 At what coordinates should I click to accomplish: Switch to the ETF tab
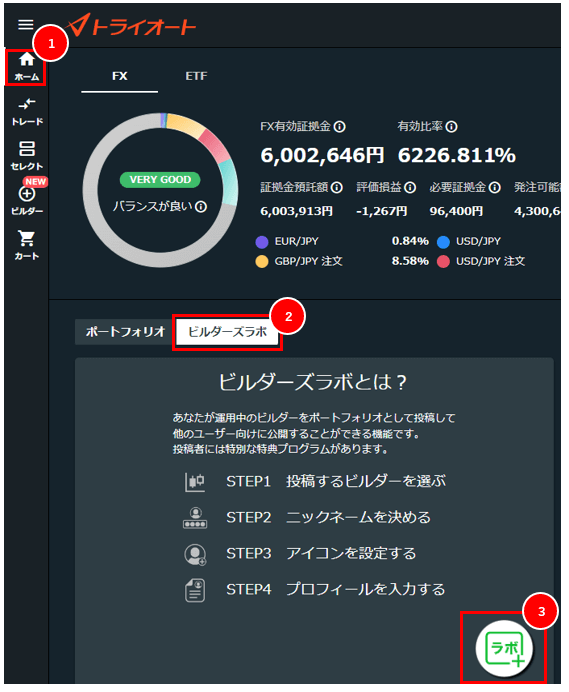pyautogui.click(x=196, y=76)
